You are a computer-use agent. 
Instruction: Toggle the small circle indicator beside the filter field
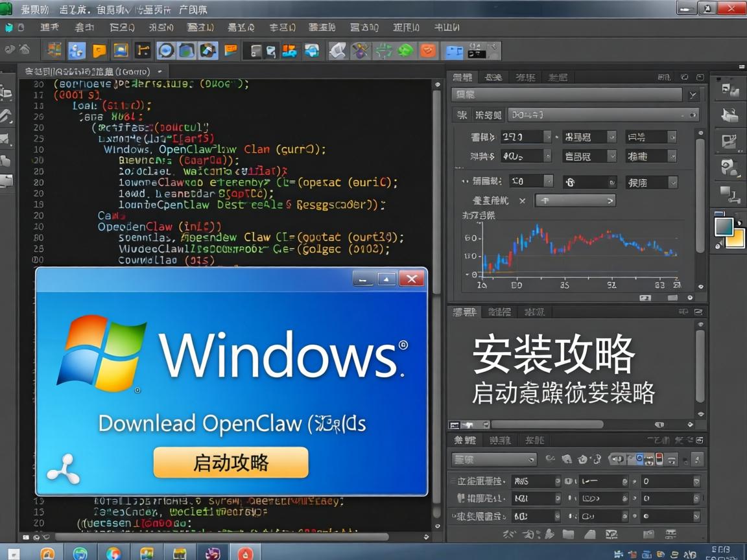point(693,115)
